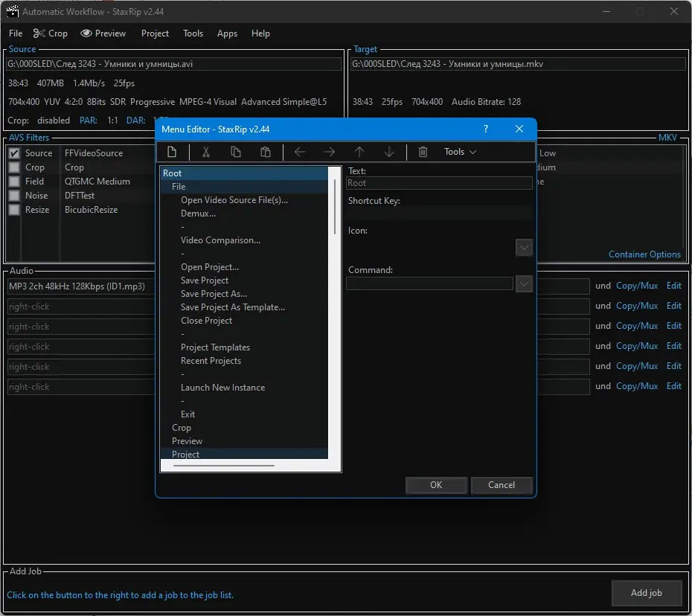
Task: Click the tree's horizontal scrollbar
Action: coord(223,466)
